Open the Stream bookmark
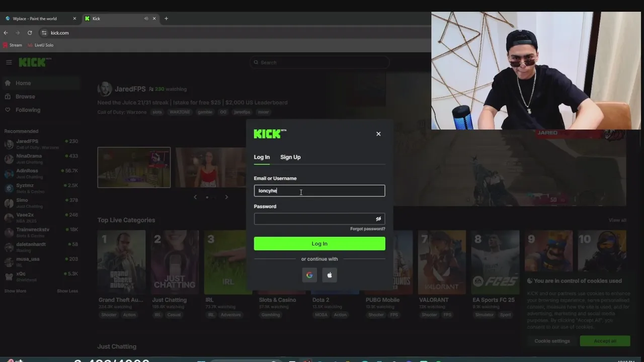 (13, 45)
